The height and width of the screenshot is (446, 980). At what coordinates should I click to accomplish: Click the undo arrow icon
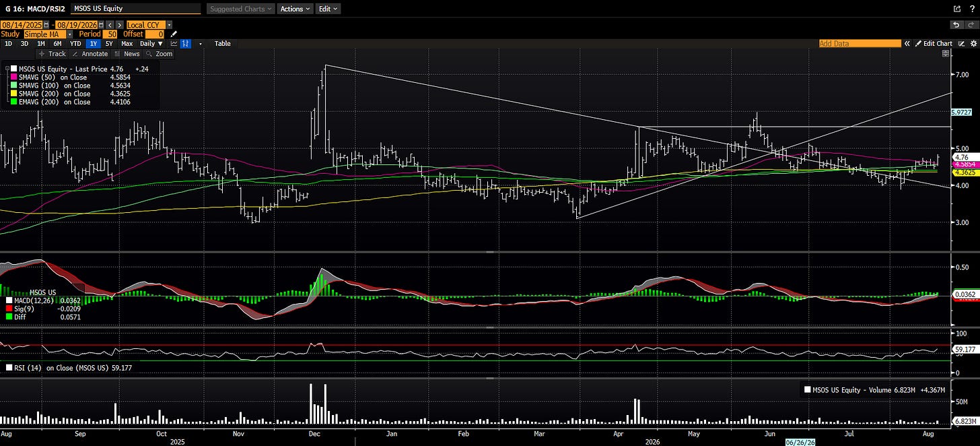coord(958,24)
